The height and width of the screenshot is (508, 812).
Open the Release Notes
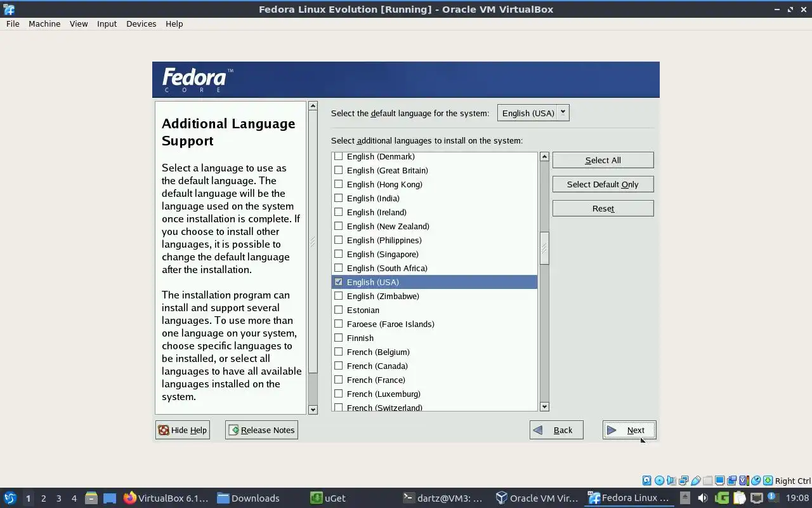261,430
